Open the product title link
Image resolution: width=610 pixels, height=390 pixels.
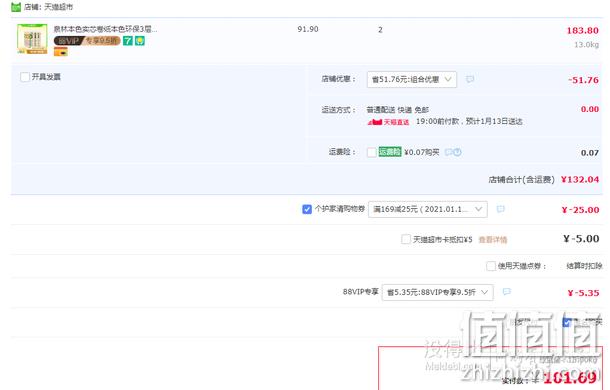pyautogui.click(x=105, y=29)
